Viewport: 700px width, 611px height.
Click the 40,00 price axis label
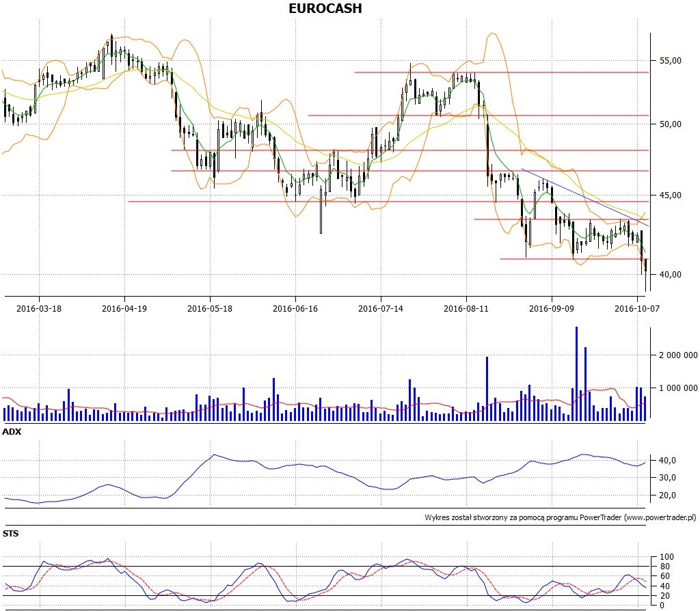click(x=671, y=275)
